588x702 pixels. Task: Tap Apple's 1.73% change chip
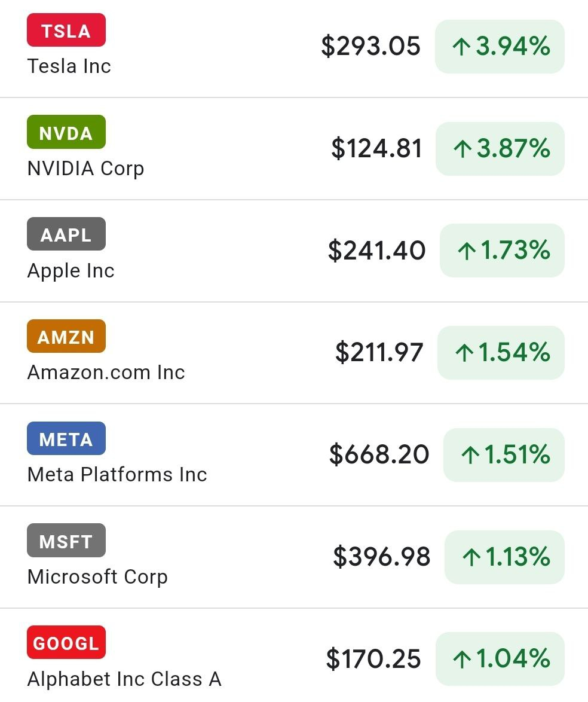click(502, 251)
